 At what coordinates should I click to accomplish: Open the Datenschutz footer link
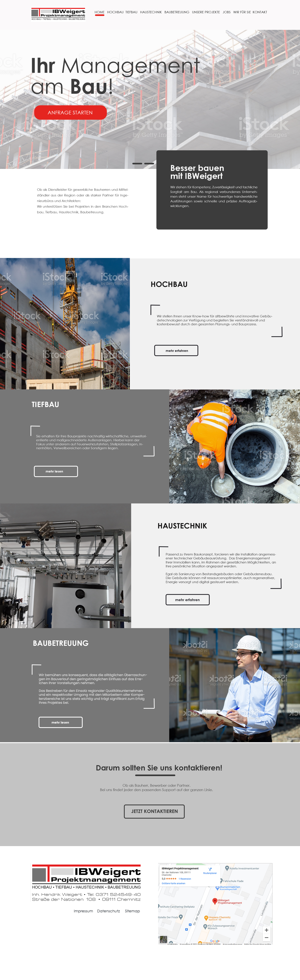point(108,911)
